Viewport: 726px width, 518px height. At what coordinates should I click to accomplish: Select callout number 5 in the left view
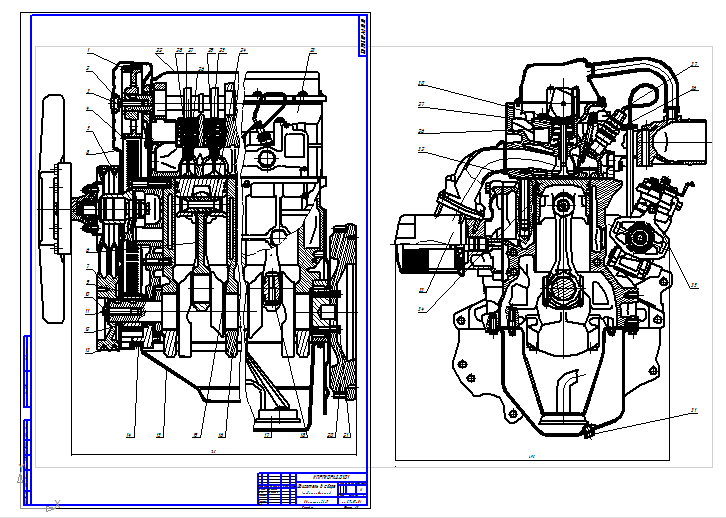coord(88,129)
